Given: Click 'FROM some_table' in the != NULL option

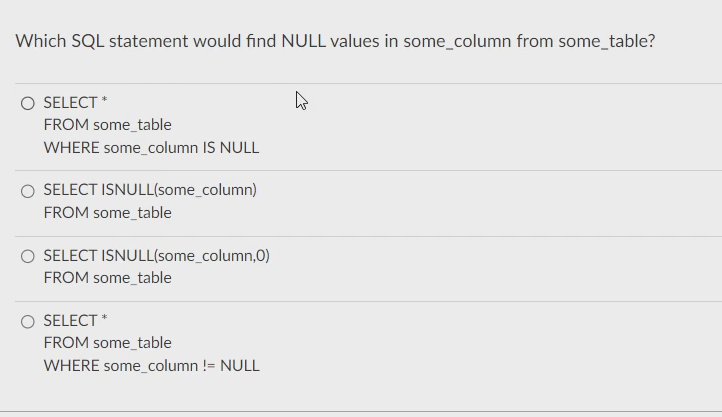Looking at the screenshot, I should [x=108, y=342].
